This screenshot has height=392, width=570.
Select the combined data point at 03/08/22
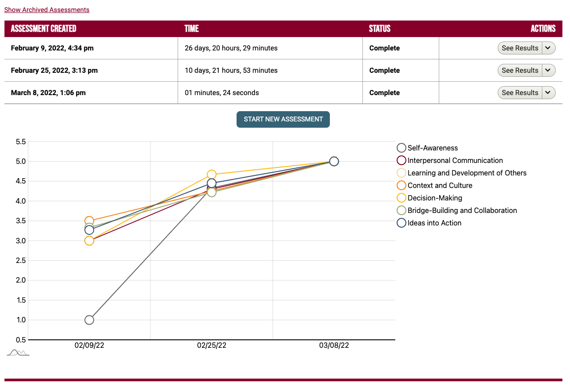pos(334,162)
